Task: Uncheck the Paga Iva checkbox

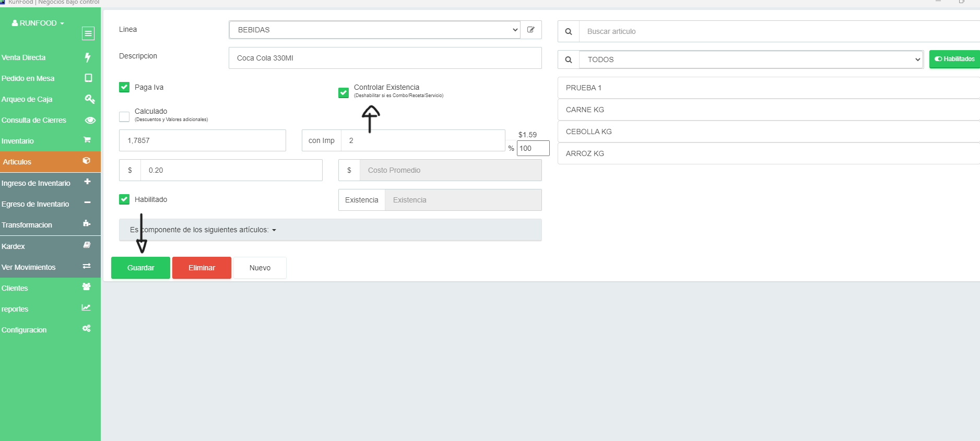Action: click(x=124, y=87)
